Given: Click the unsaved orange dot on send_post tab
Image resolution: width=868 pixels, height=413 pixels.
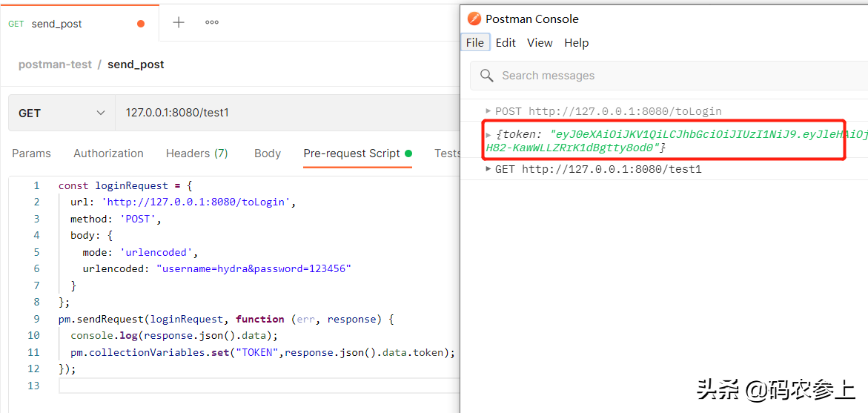Looking at the screenshot, I should pyautogui.click(x=141, y=24).
